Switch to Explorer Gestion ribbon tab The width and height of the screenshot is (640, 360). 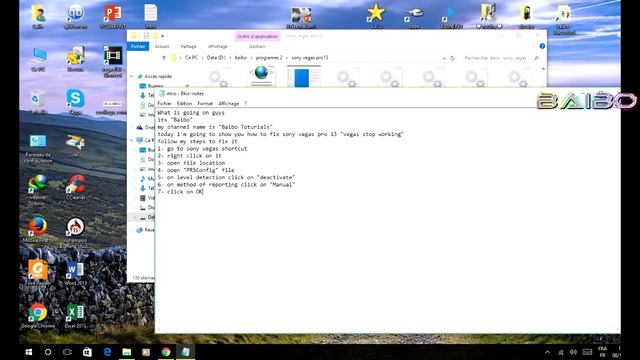[x=257, y=47]
